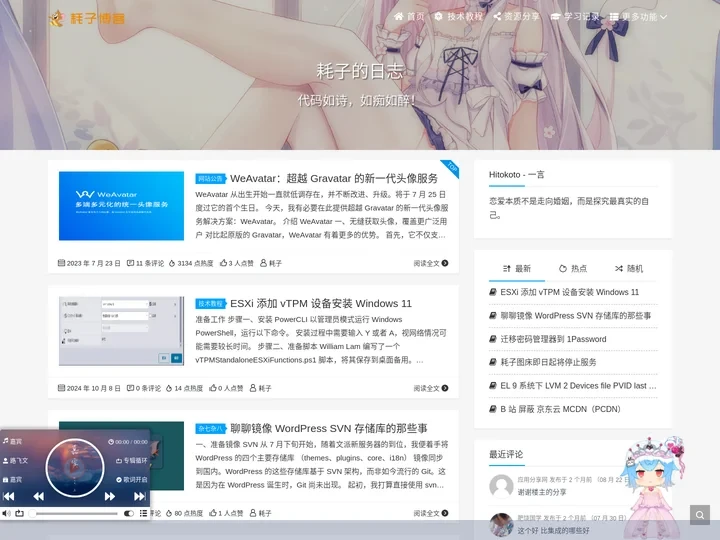Play the track via album cover

pos(75,468)
